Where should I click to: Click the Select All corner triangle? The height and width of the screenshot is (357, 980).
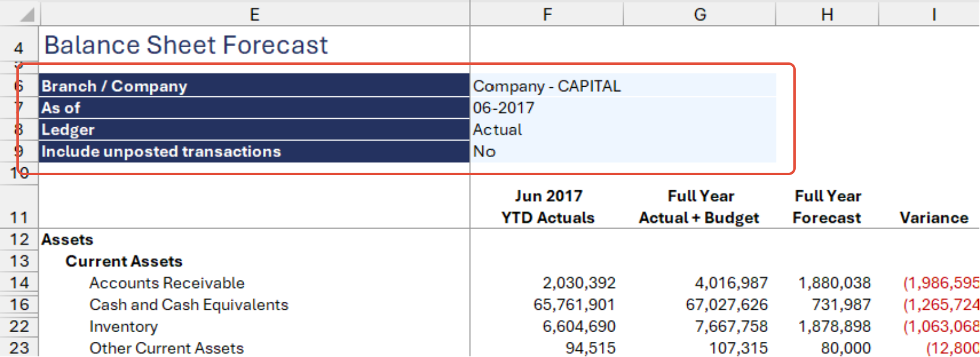(x=27, y=14)
